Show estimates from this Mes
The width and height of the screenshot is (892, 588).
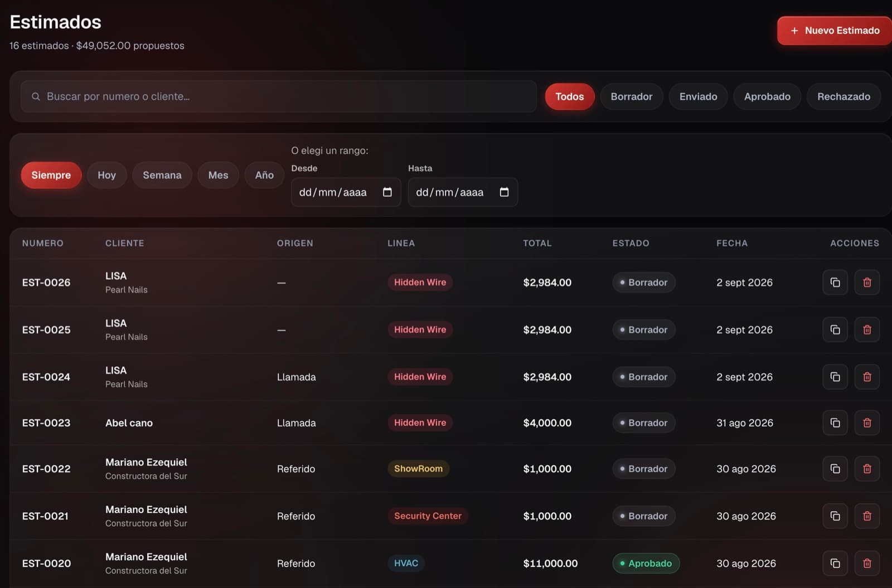coord(218,175)
